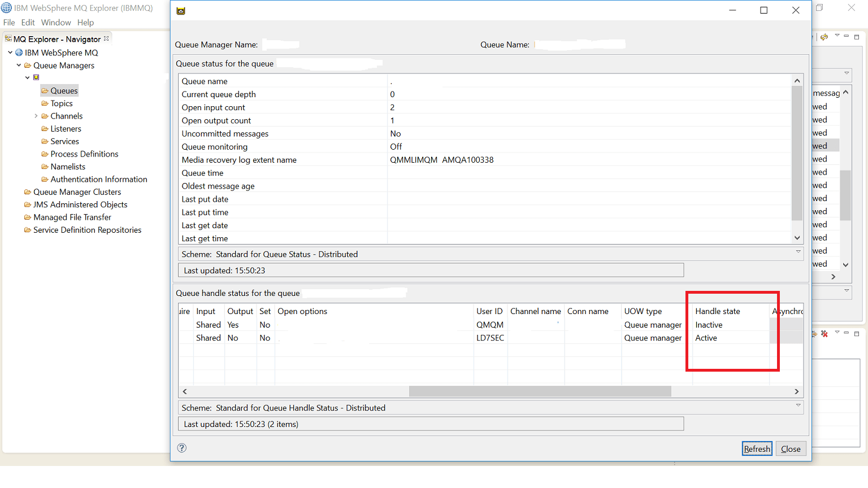Click the Service Definition Repositories folder icon

point(27,230)
